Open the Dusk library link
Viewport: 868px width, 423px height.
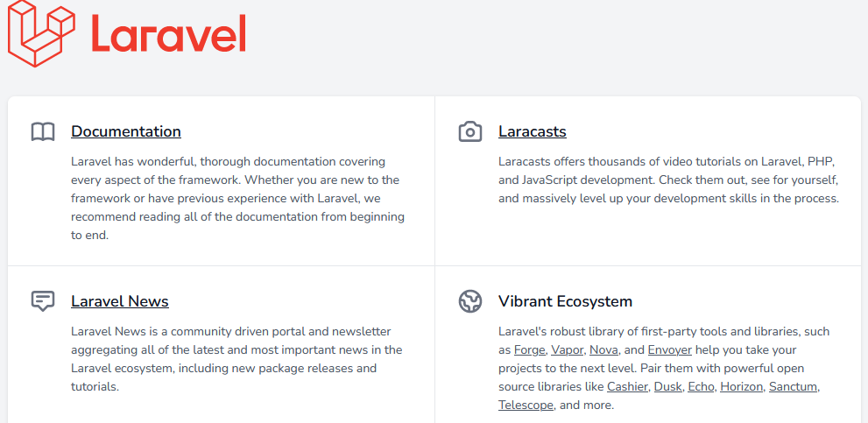667,387
